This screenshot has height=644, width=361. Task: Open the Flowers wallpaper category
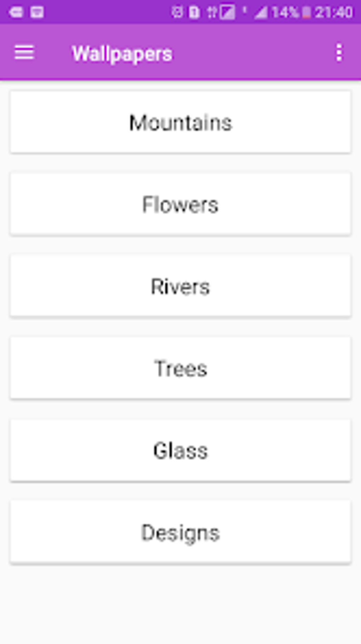point(180,204)
